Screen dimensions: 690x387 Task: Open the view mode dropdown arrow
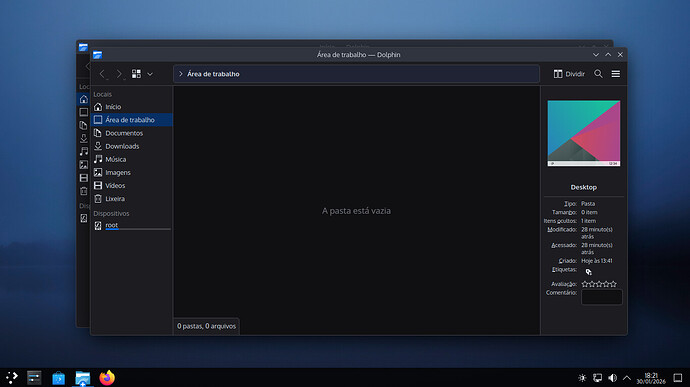(x=150, y=74)
